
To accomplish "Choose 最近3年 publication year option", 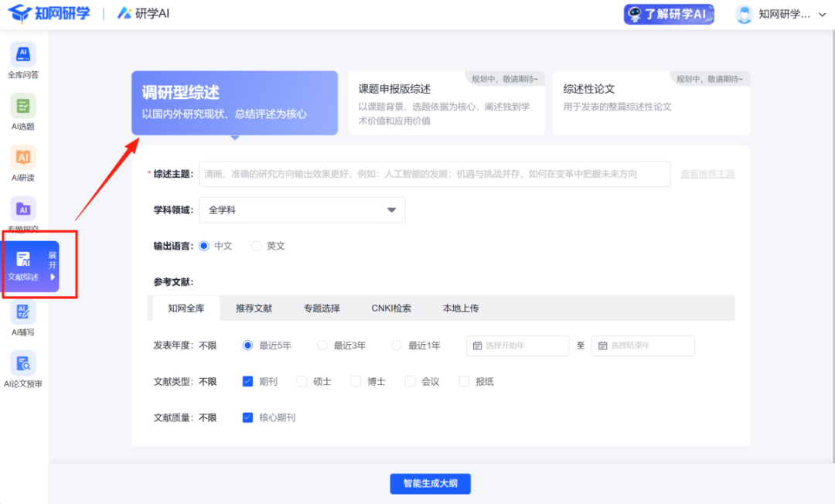I will 323,346.
